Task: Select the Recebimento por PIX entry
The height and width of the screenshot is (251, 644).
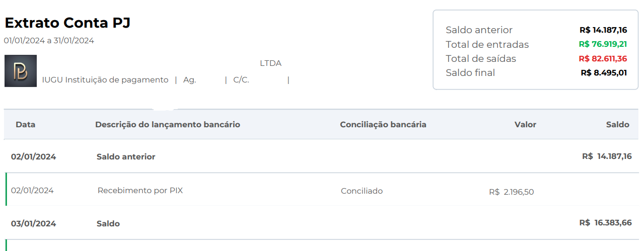Action: (x=140, y=191)
